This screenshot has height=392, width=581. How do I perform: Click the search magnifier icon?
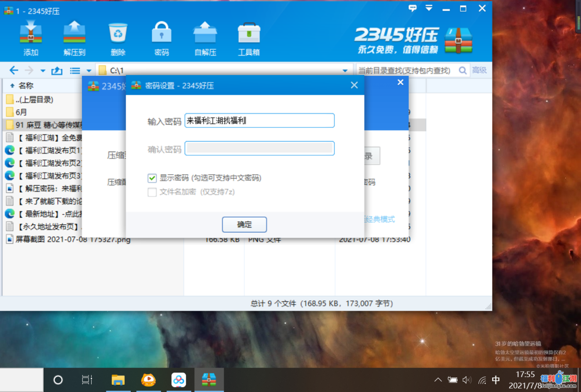point(463,70)
